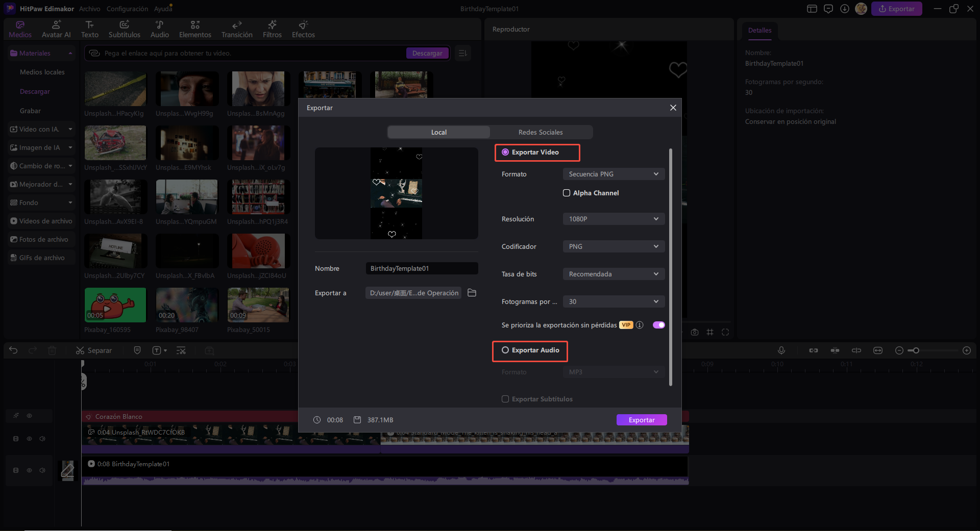Open the Filtros tool

pos(272,29)
